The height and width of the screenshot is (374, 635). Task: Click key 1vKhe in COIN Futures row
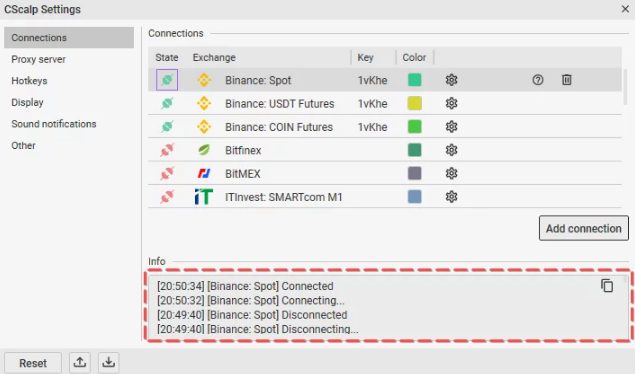372,127
